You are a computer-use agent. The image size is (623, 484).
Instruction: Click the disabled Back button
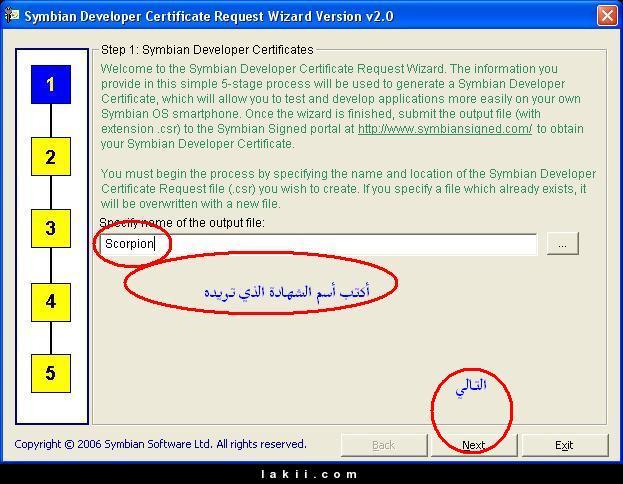click(384, 445)
